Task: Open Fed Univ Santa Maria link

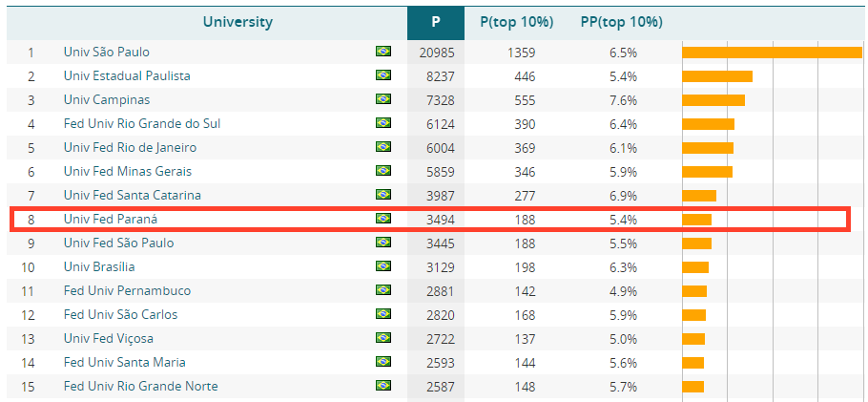Action: [x=125, y=362]
